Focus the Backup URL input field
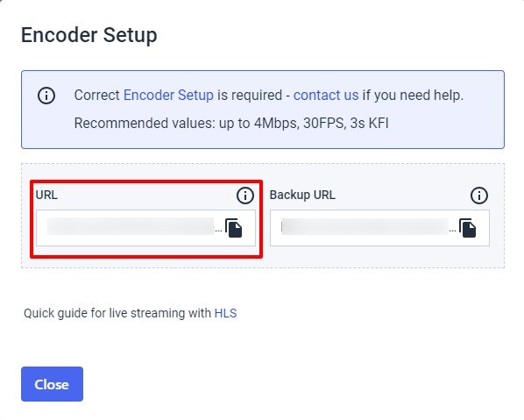The image size is (524, 420). coord(379,228)
